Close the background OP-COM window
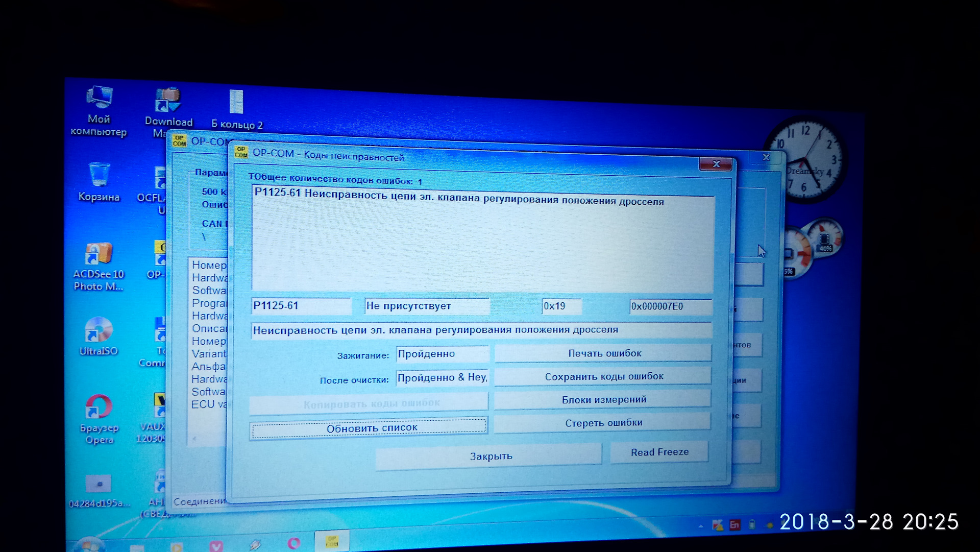The height and width of the screenshot is (552, 980). [x=766, y=158]
